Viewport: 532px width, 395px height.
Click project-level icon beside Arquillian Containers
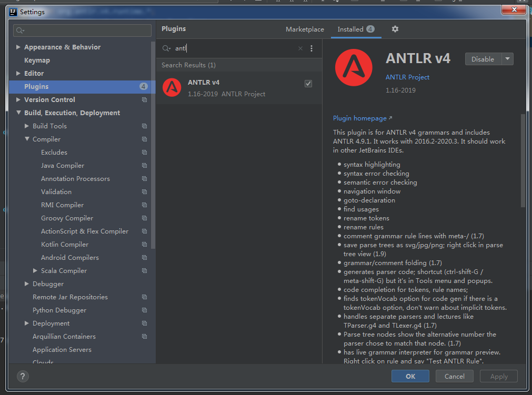[144, 337]
